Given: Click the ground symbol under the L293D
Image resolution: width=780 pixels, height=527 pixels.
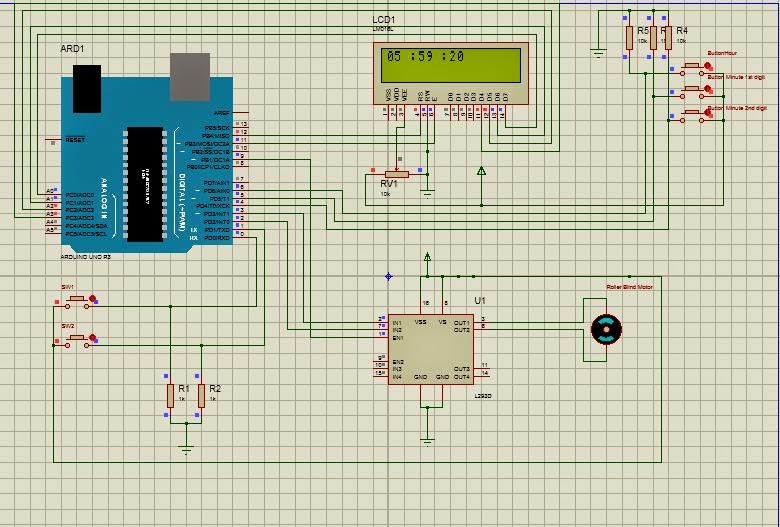Looking at the screenshot, I should [427, 442].
